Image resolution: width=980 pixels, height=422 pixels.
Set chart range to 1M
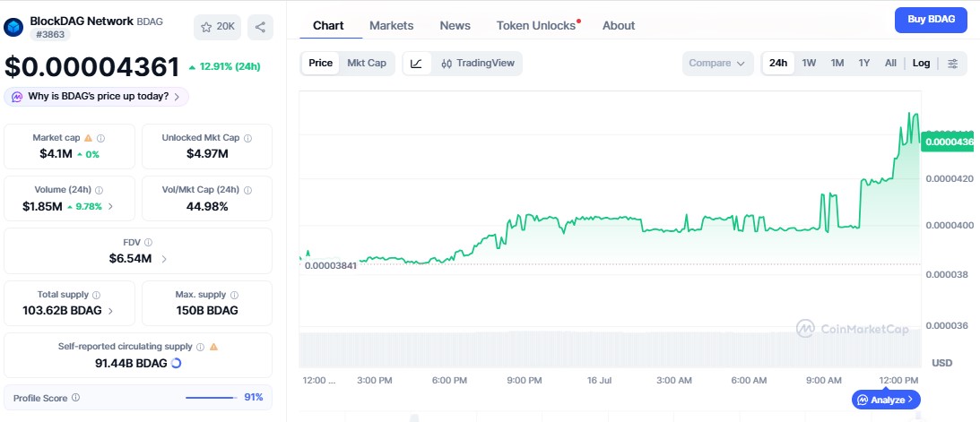click(837, 63)
